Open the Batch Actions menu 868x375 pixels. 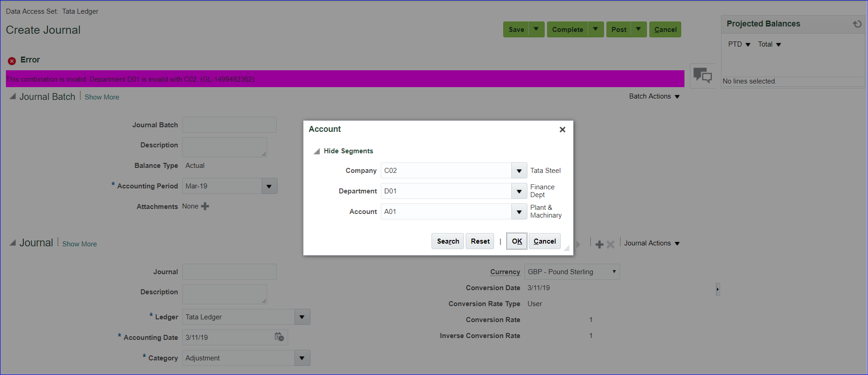tap(654, 96)
